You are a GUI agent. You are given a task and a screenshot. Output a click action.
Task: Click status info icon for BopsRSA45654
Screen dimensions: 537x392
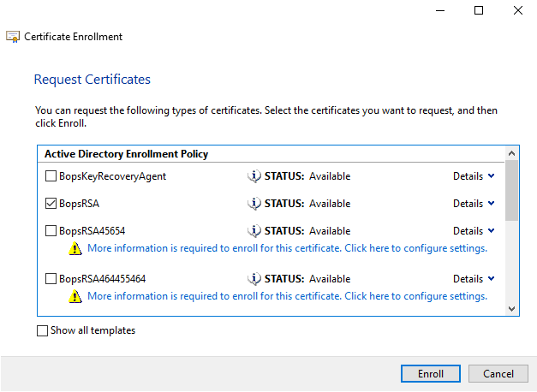click(254, 231)
